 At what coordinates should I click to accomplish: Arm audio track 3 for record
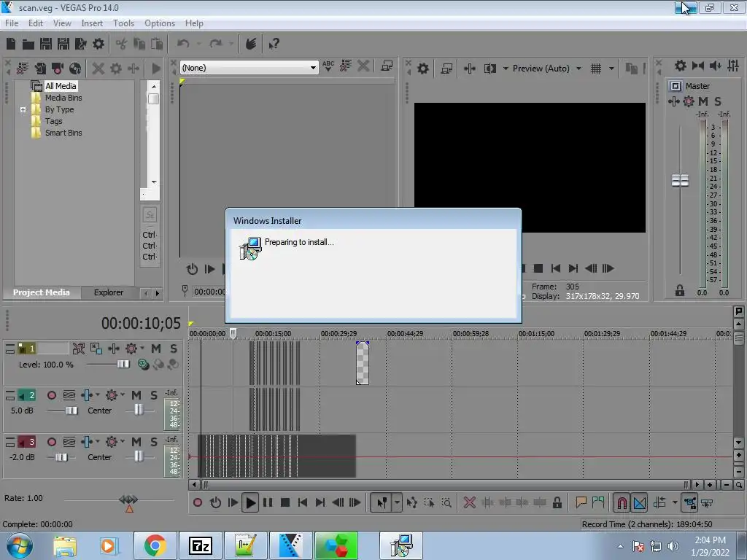[52, 442]
